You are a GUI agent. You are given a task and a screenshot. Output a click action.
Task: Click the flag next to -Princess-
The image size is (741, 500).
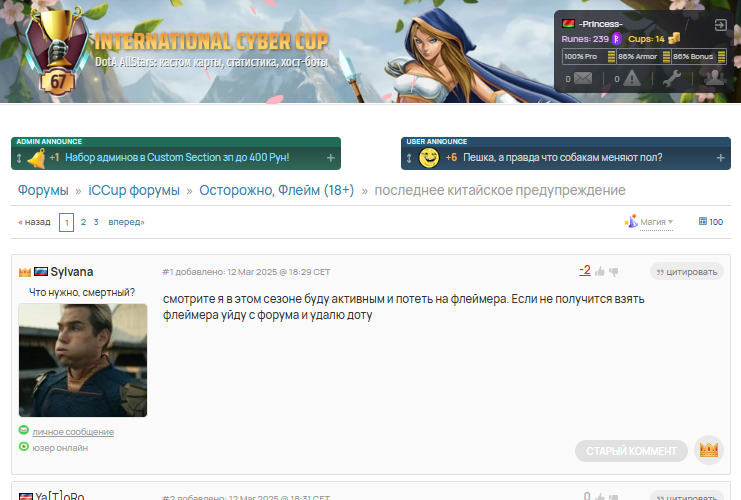(569, 24)
